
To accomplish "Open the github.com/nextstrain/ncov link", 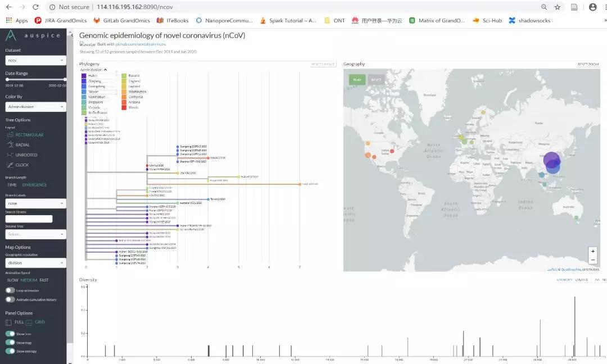I will [x=141, y=44].
